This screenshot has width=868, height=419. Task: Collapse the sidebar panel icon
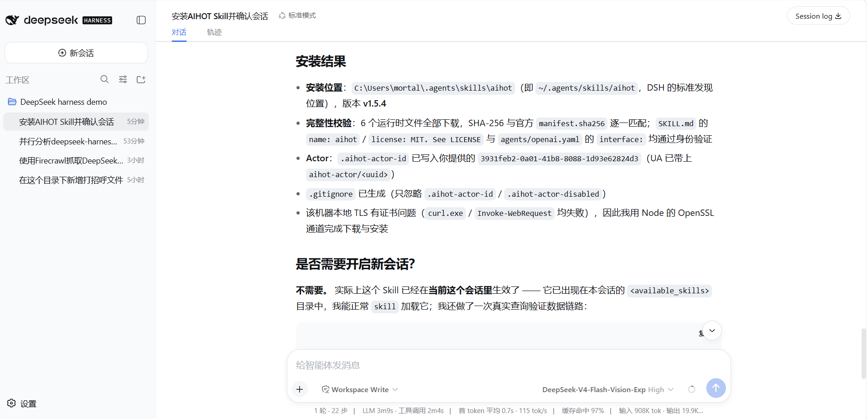[141, 20]
